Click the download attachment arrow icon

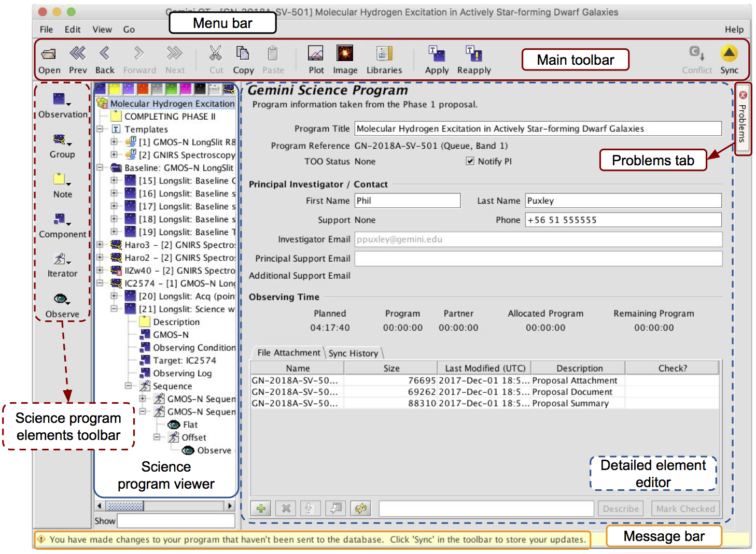click(x=310, y=508)
